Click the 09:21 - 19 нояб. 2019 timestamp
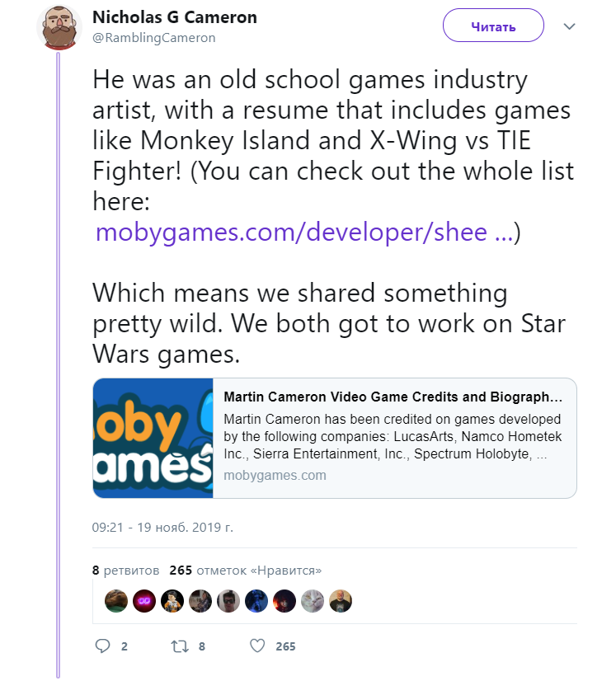Screen dimensions: 616x681 point(163,527)
